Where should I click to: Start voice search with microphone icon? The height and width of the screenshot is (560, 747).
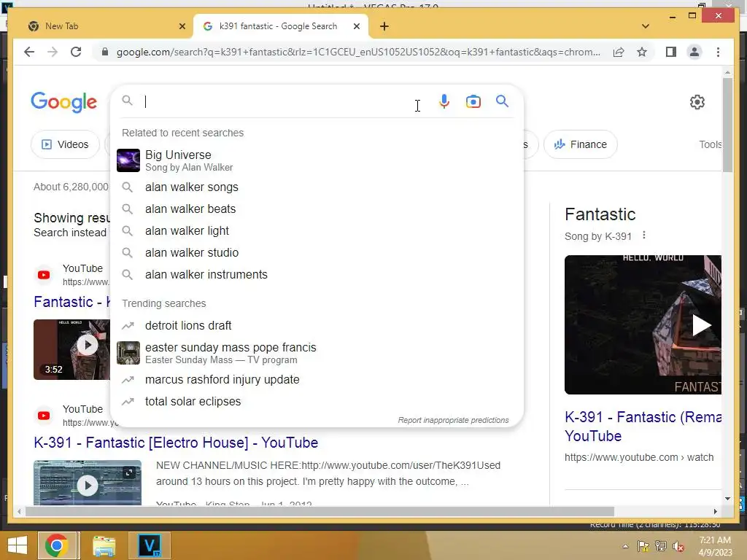click(x=444, y=101)
